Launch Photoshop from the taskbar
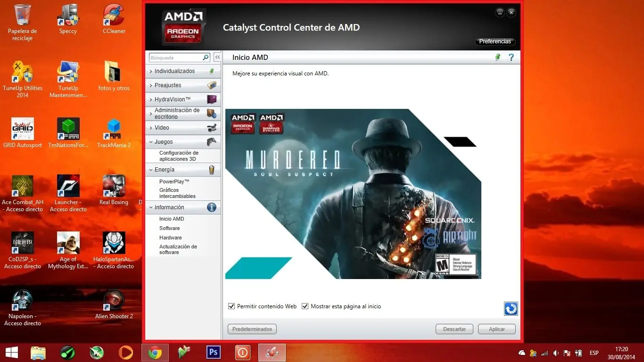The width and height of the screenshot is (644, 362). point(214,352)
